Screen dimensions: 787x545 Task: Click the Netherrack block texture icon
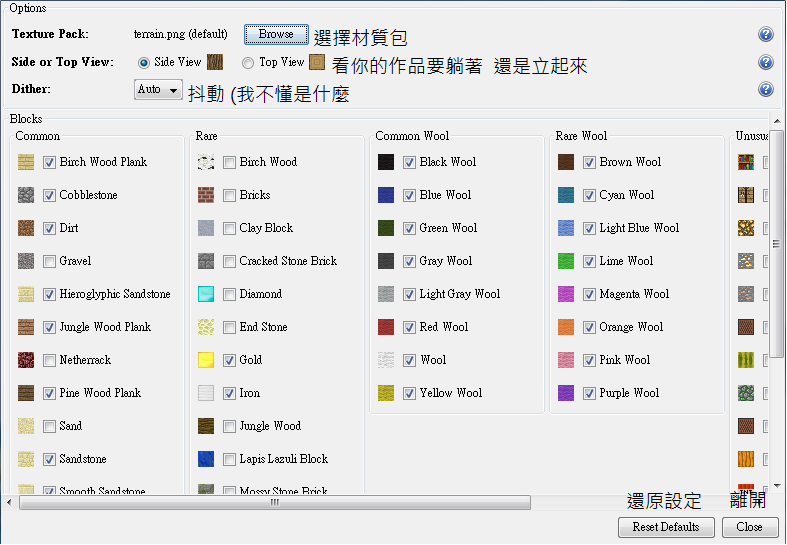(x=26, y=360)
